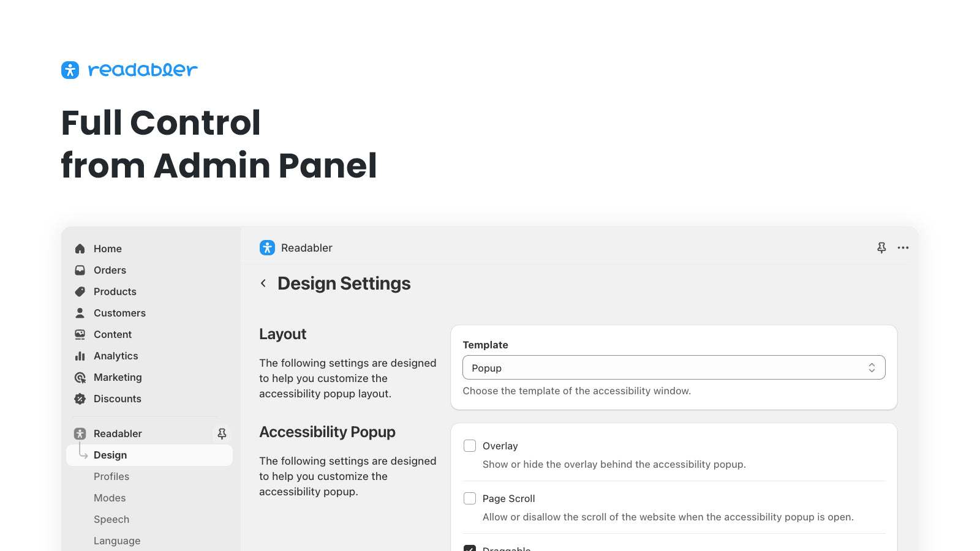Viewport: 980px width, 551px height.
Task: Enable the Page Scroll checkbox
Action: point(470,498)
